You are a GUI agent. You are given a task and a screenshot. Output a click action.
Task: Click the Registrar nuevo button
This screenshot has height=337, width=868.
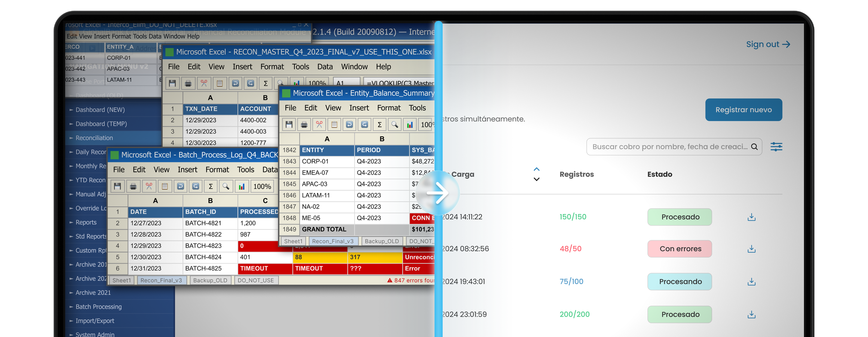pos(743,110)
